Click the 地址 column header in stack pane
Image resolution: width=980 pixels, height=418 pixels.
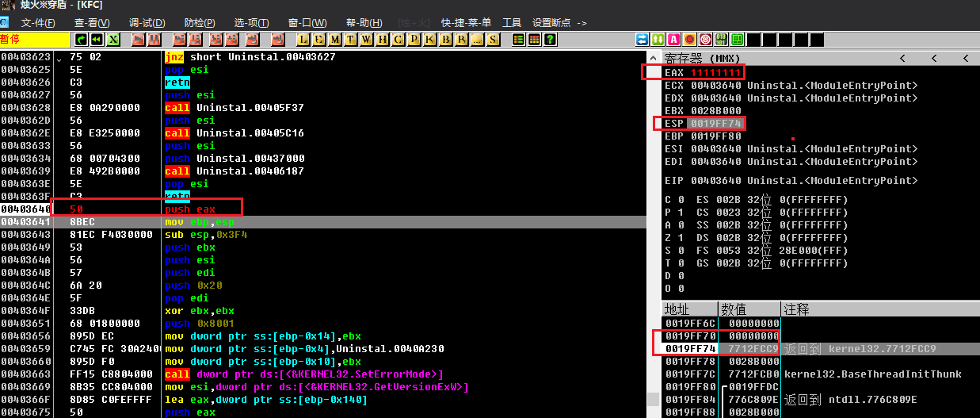(677, 309)
